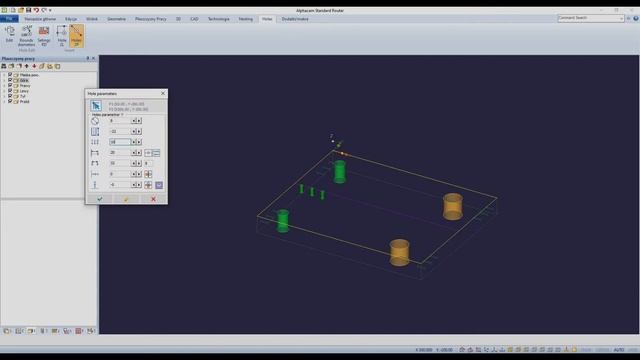Click the hole spacing icon
This screenshot has height=360, width=640.
(x=95, y=153)
